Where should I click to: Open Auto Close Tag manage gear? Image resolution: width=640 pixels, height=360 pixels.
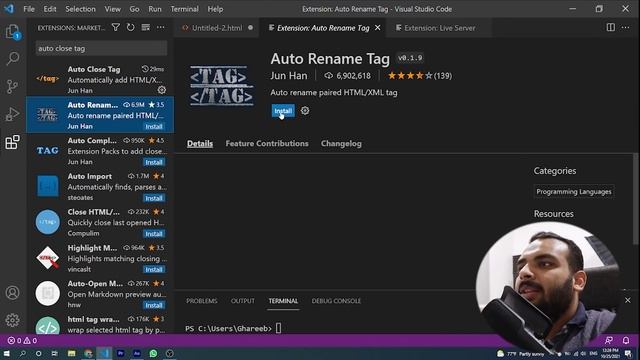(x=162, y=90)
